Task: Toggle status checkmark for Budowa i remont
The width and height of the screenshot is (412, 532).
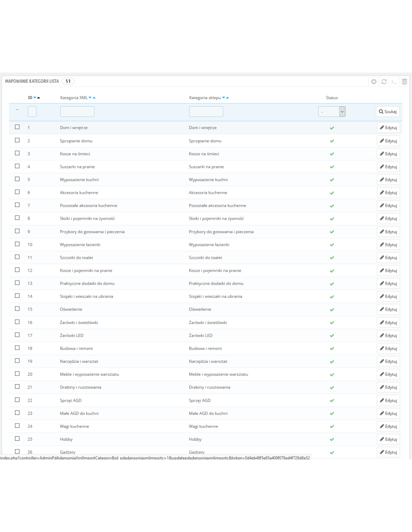Action: tap(332, 349)
